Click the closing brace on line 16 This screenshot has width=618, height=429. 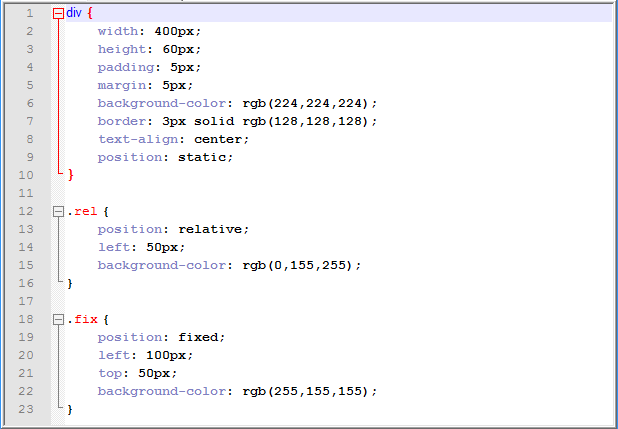click(70, 283)
